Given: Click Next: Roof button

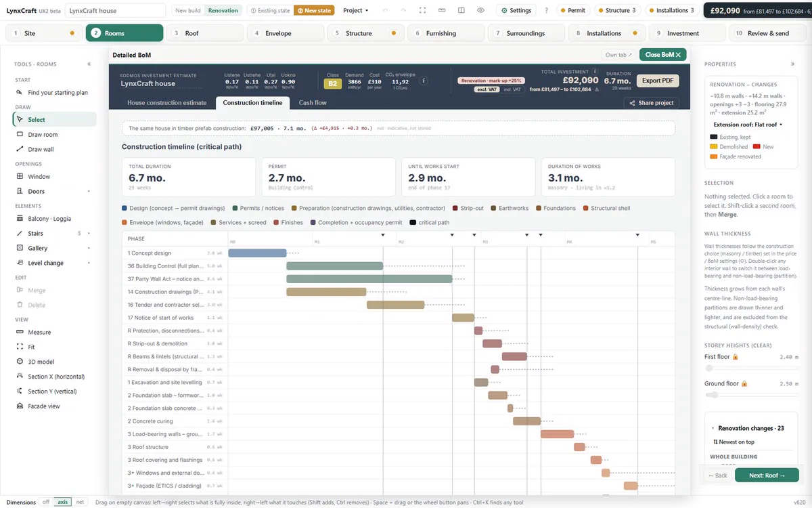Looking at the screenshot, I should pyautogui.click(x=767, y=475).
